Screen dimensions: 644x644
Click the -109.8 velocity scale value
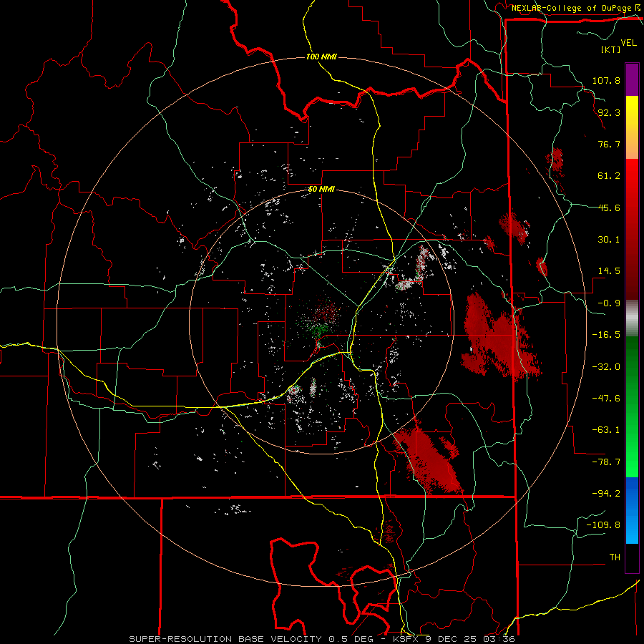pos(603,525)
